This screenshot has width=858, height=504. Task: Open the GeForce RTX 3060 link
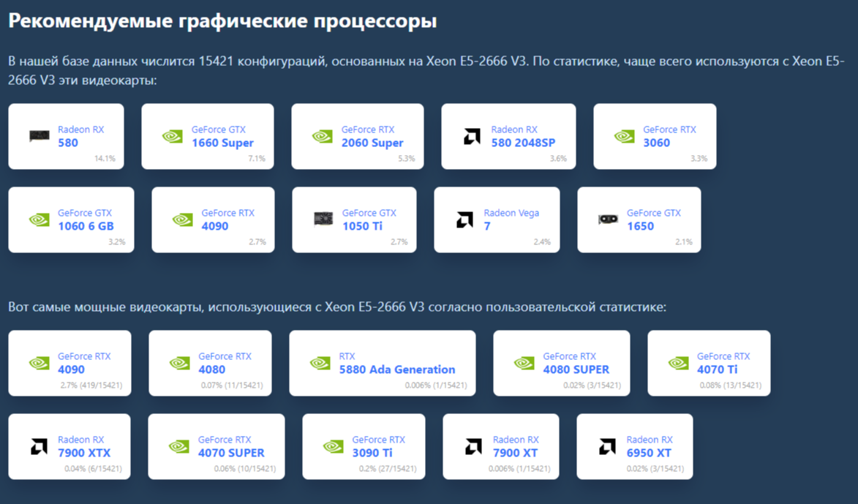pos(669,136)
